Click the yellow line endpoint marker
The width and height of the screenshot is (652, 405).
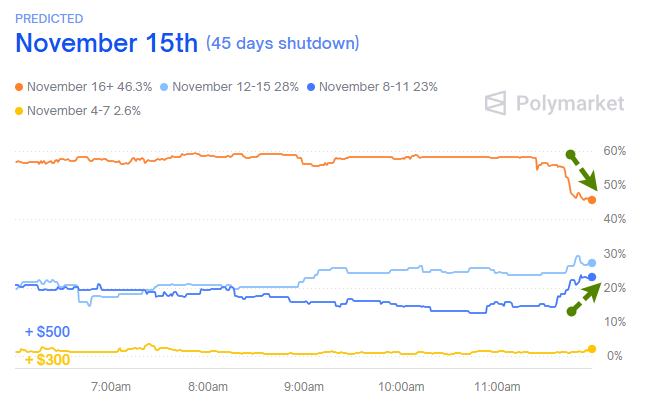pos(592,348)
